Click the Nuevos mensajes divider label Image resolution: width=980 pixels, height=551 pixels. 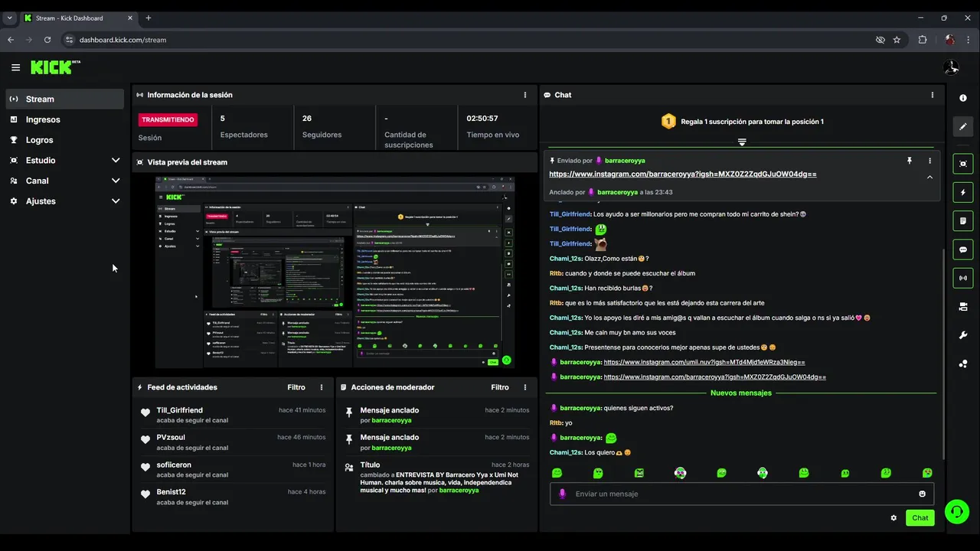coord(741,393)
